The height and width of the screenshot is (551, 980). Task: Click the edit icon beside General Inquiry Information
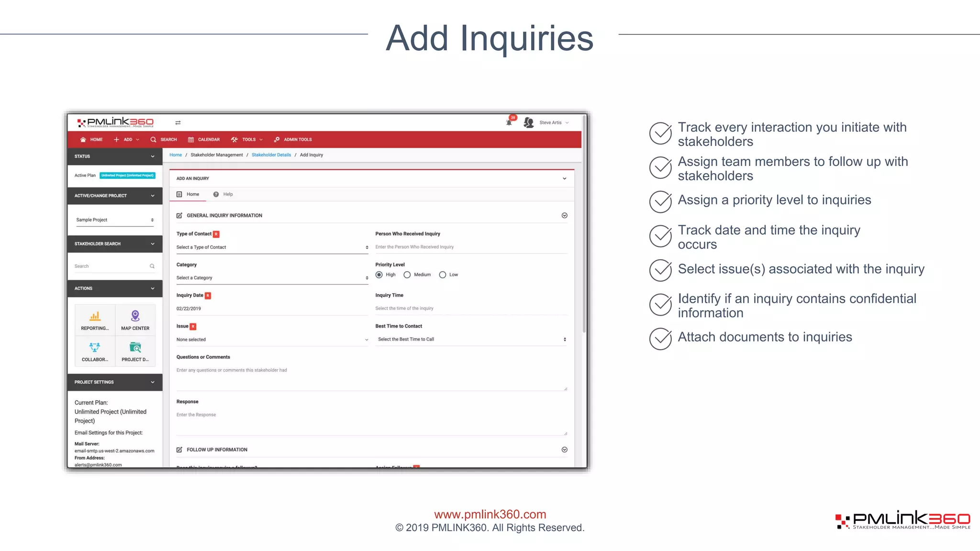[179, 216]
